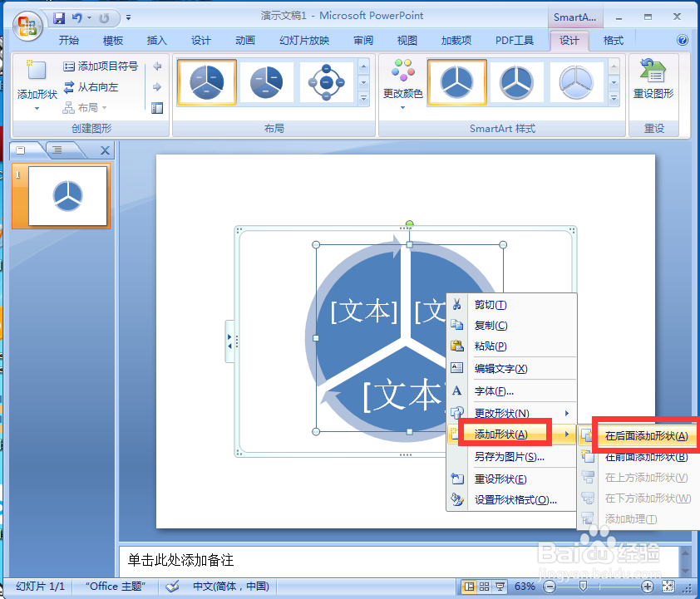Click the notes area 单击此处添加备注
Image resolution: width=700 pixels, height=599 pixels.
tap(399, 560)
